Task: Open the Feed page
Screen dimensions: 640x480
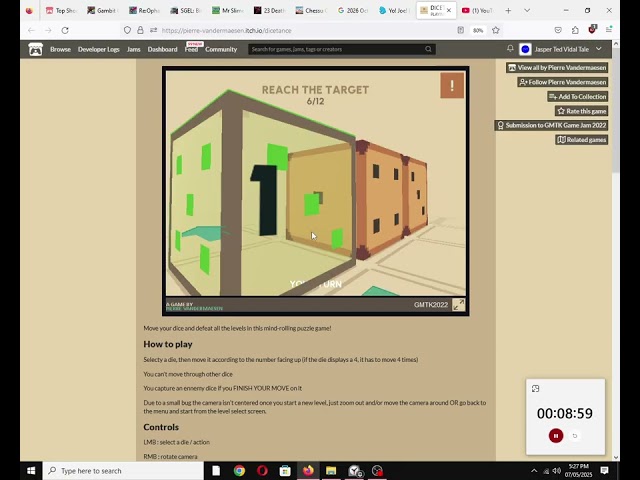Action: pyautogui.click(x=191, y=49)
